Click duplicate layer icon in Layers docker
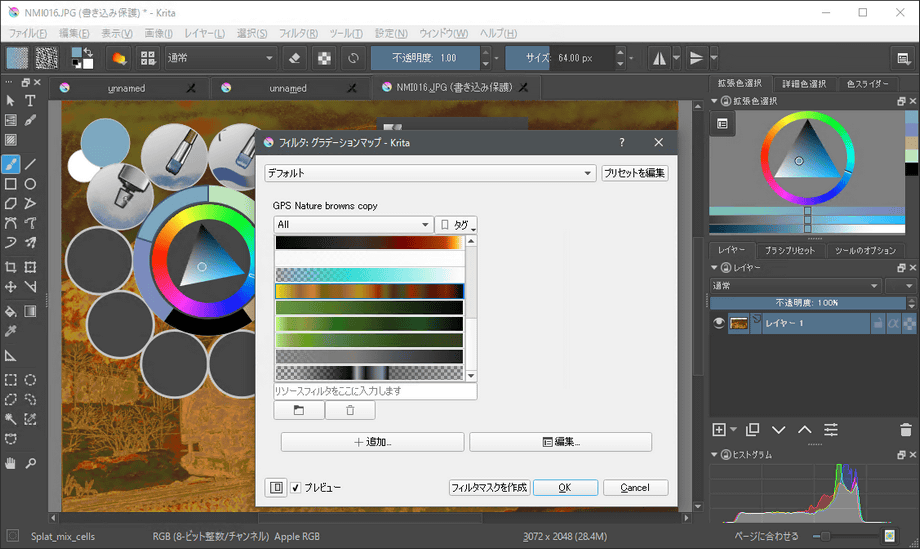920x549 pixels. (752, 430)
